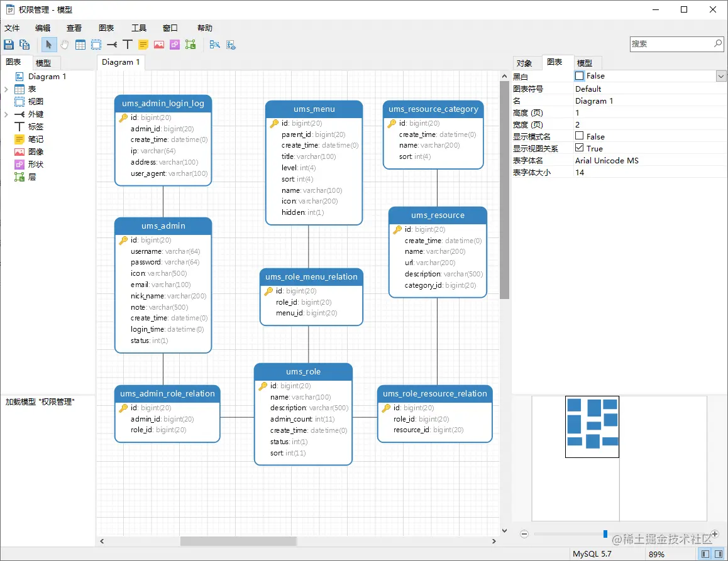Select the ums_role_menu_relation table header
The height and width of the screenshot is (561, 728).
click(x=312, y=277)
